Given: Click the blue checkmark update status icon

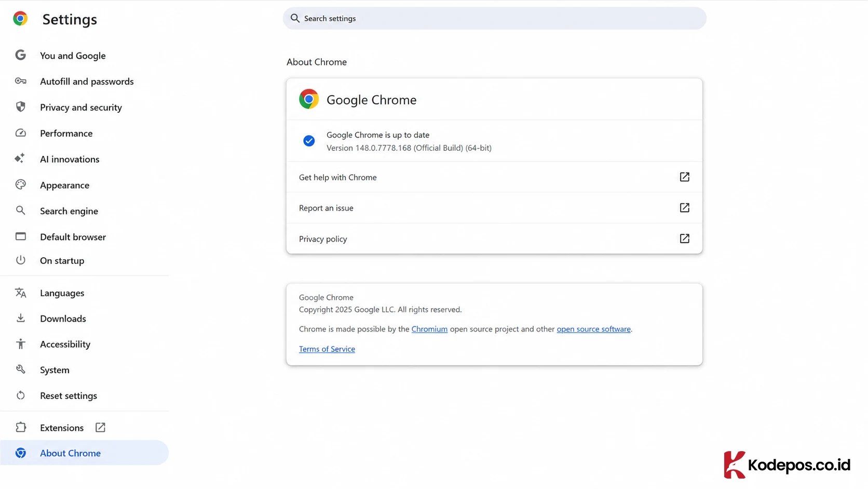Looking at the screenshot, I should click(309, 141).
